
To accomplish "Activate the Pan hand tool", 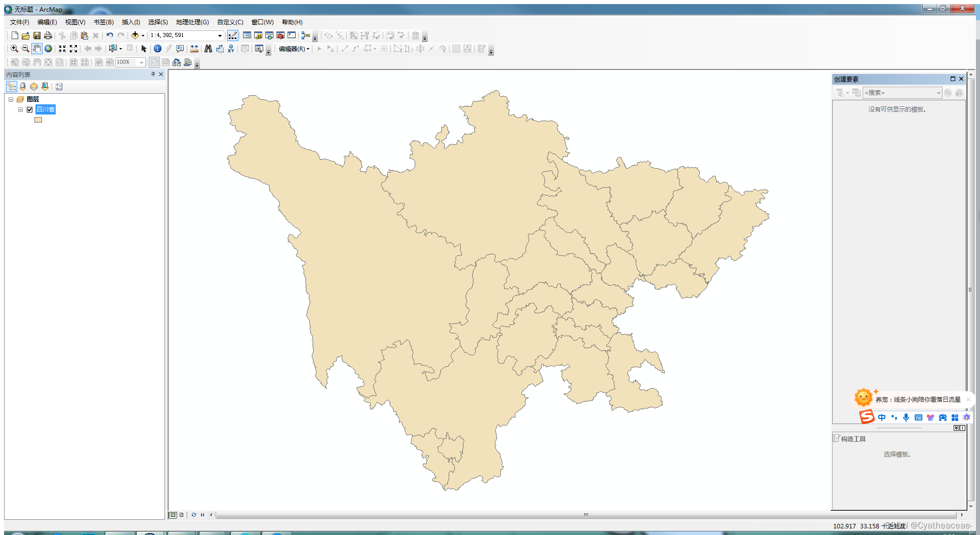I will [37, 49].
